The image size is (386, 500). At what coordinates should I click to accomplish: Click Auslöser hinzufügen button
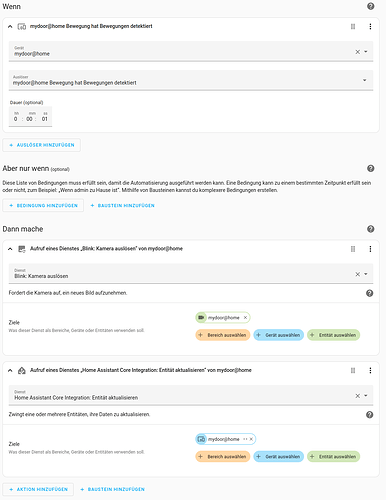click(42, 145)
